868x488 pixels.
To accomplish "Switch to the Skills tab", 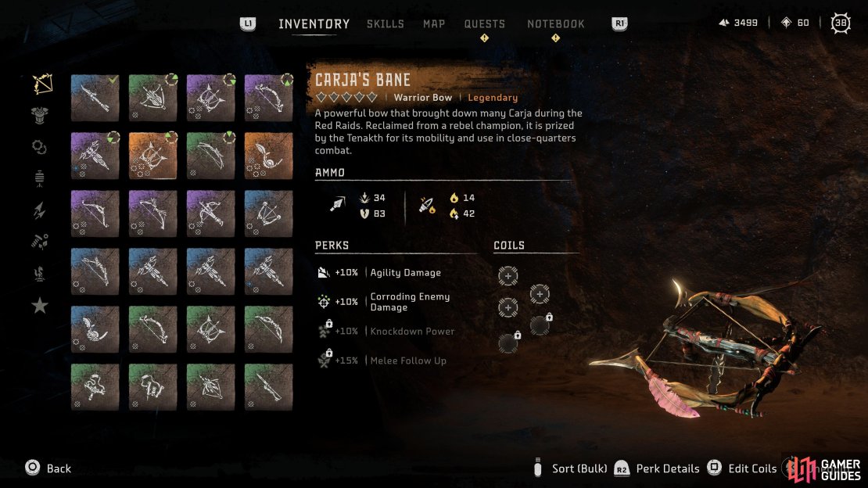I will coord(386,23).
